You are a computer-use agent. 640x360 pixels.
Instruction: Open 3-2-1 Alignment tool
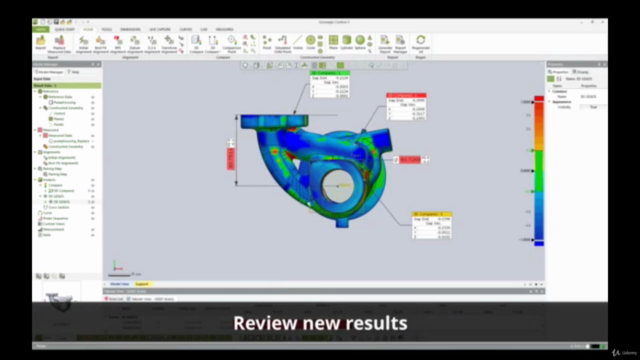click(152, 44)
